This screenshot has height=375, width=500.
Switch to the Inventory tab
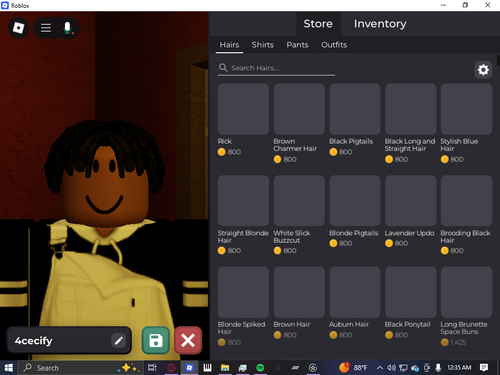point(380,24)
